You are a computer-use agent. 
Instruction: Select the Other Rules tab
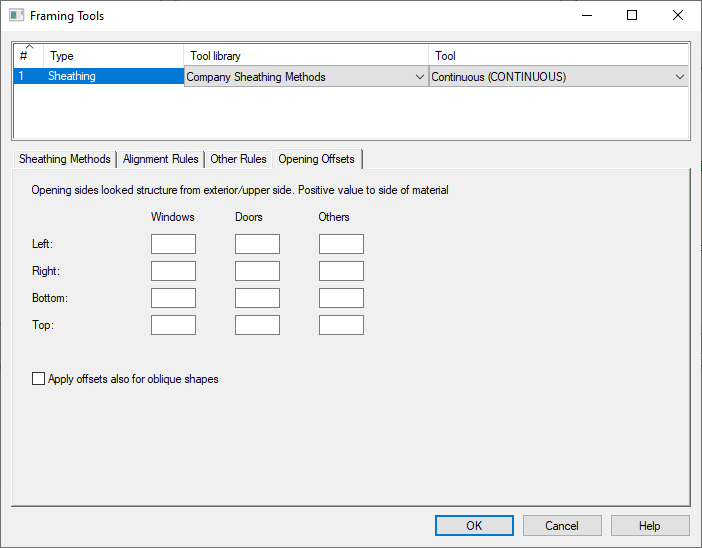point(238,159)
